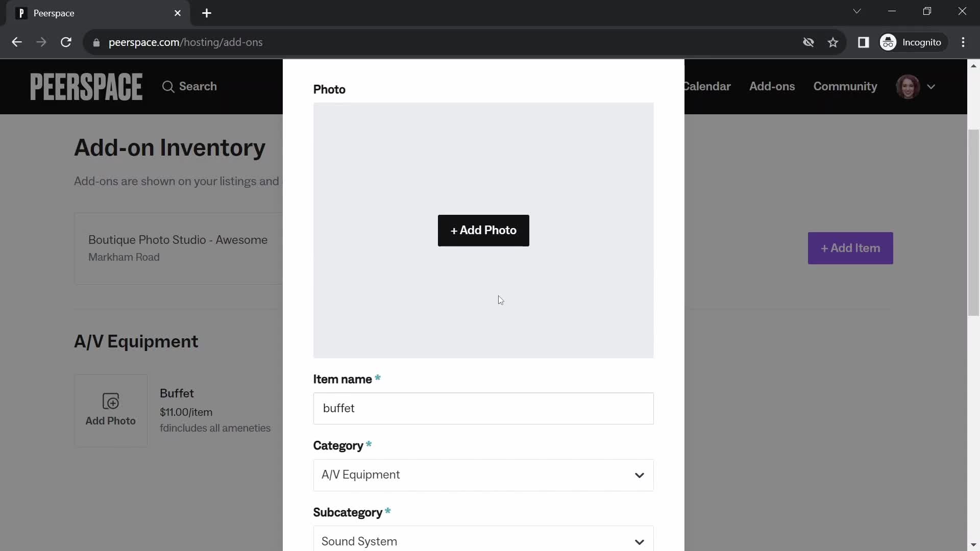Click the Add Photo icon in inventory
The width and height of the screenshot is (980, 551).
pyautogui.click(x=110, y=402)
